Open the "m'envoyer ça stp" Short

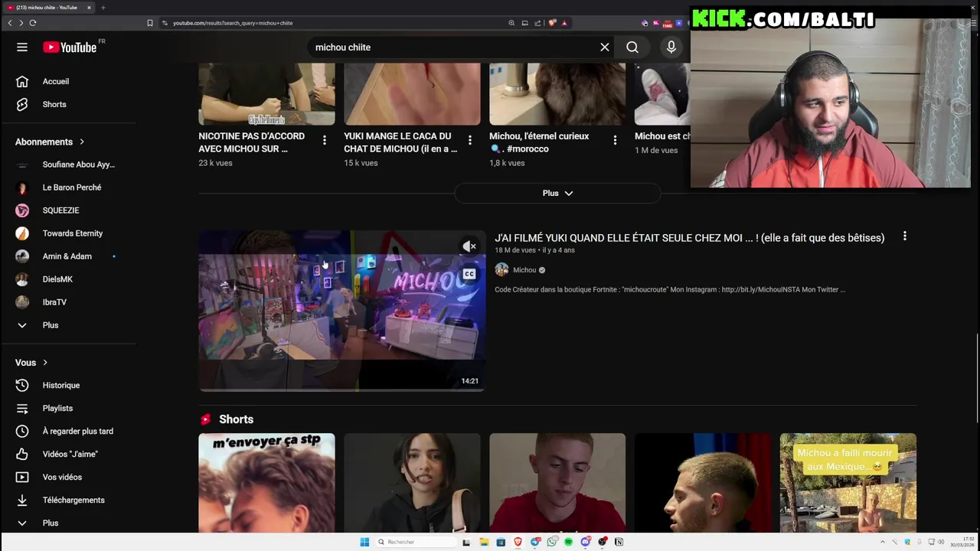266,482
